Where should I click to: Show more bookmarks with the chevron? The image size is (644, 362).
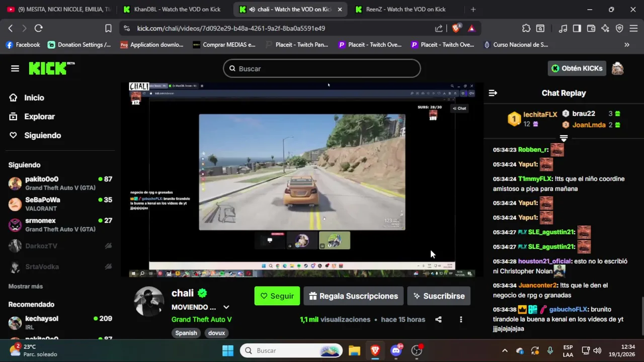pyautogui.click(x=627, y=45)
